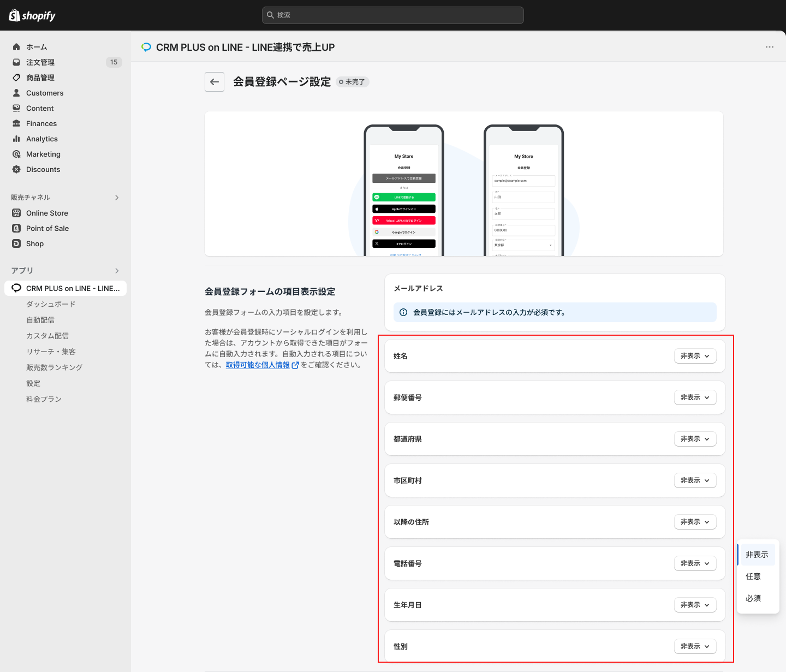Click the right phone preview mockup
786x672 pixels.
point(524,191)
